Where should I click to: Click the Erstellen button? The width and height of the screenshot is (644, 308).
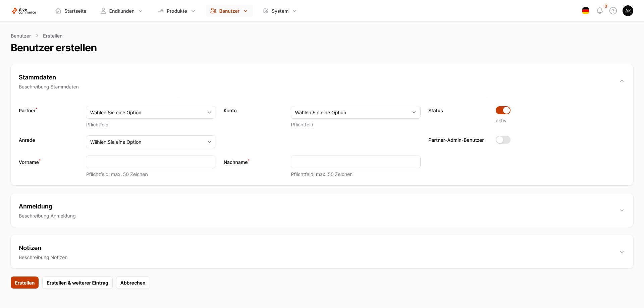24,283
